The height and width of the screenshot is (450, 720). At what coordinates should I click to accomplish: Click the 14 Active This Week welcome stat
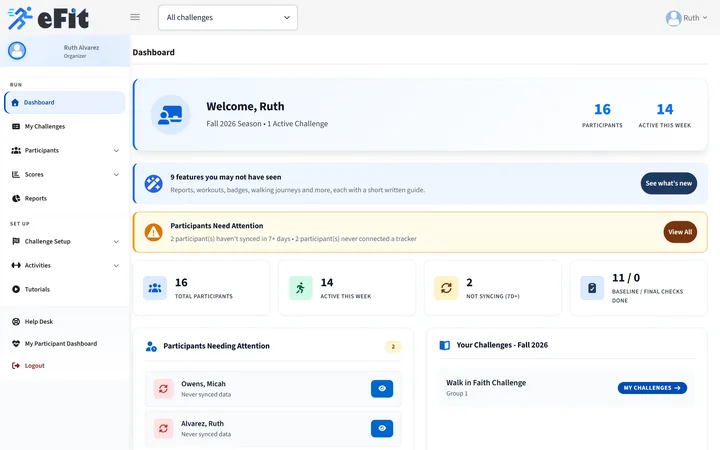point(664,115)
